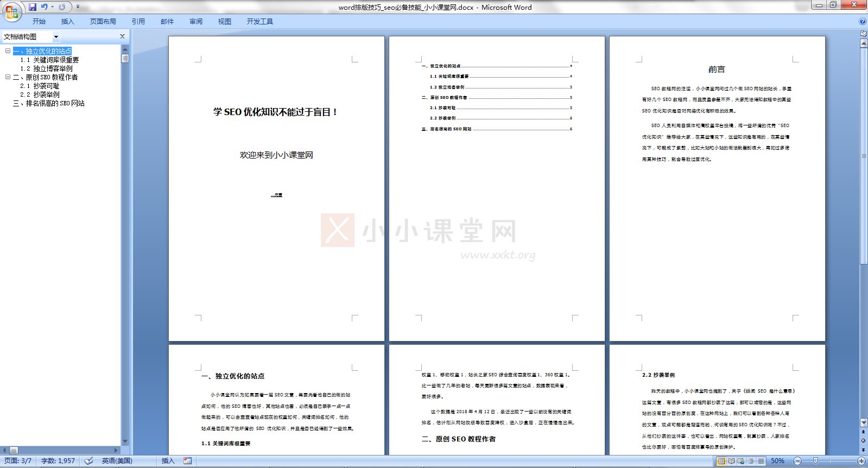Open the 引用 ribbon tab
868x468 pixels.
click(x=138, y=22)
